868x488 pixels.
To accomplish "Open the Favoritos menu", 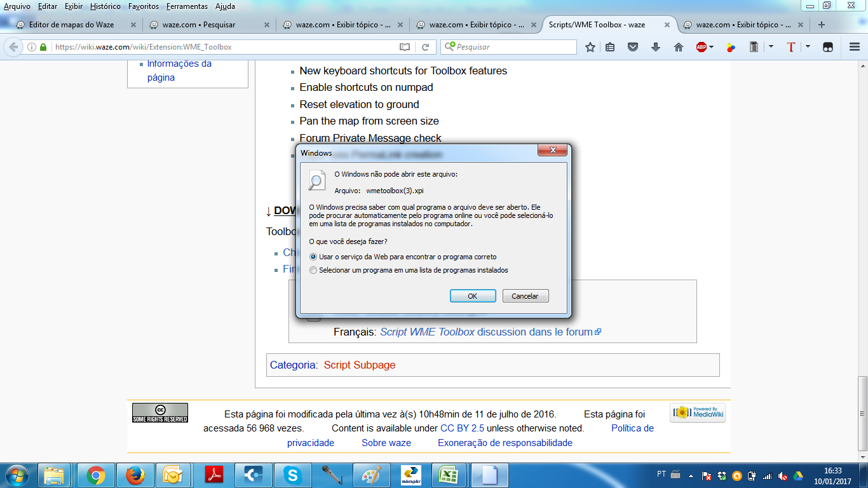I will tap(144, 6).
